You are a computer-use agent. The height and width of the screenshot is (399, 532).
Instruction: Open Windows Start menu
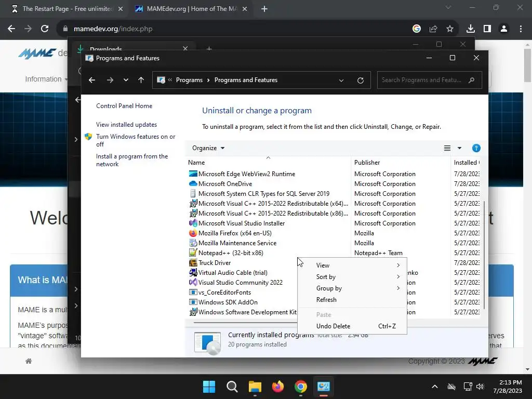coord(209,387)
